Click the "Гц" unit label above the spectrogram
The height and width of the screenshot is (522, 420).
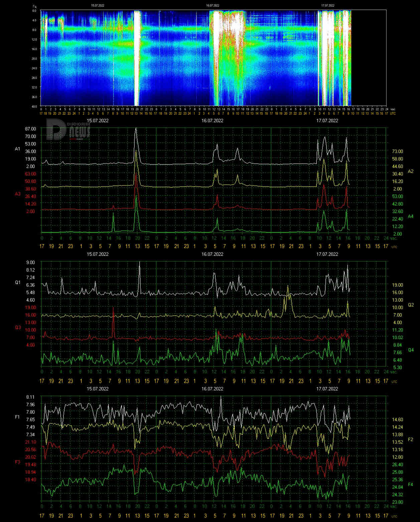click(x=35, y=6)
